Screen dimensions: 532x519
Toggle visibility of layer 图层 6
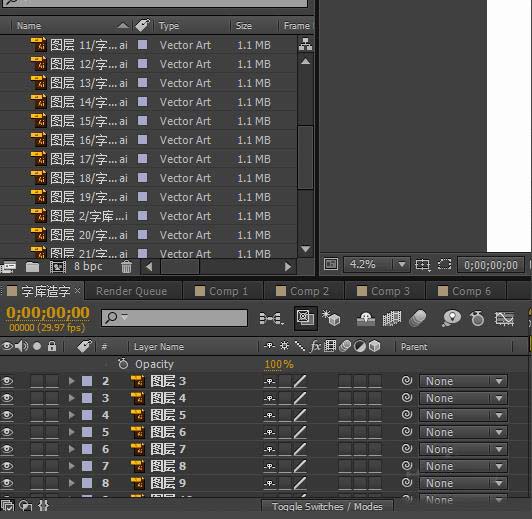coord(7,432)
